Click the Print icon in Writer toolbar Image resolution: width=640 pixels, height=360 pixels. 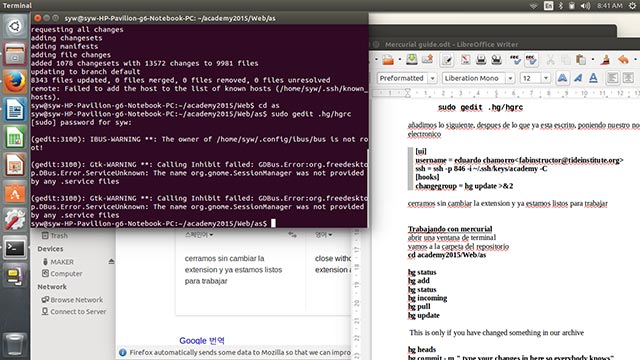(x=481, y=60)
